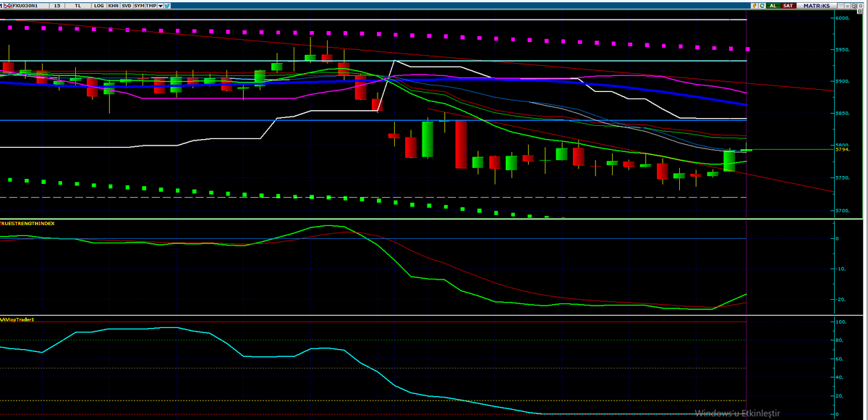
Task: Open the dropdown arrow after TMP
Action: 160,6
